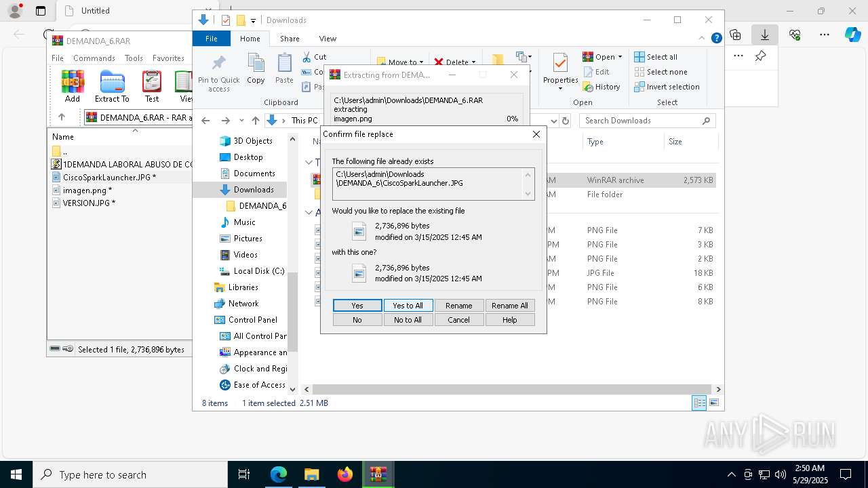Image resolution: width=868 pixels, height=488 pixels.
Task: Open Firefox from taskbar
Action: pos(345,474)
